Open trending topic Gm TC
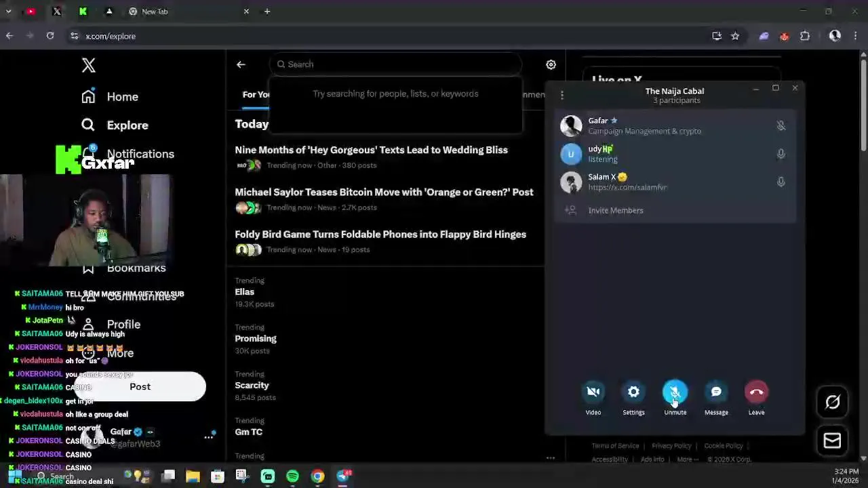 (x=248, y=432)
